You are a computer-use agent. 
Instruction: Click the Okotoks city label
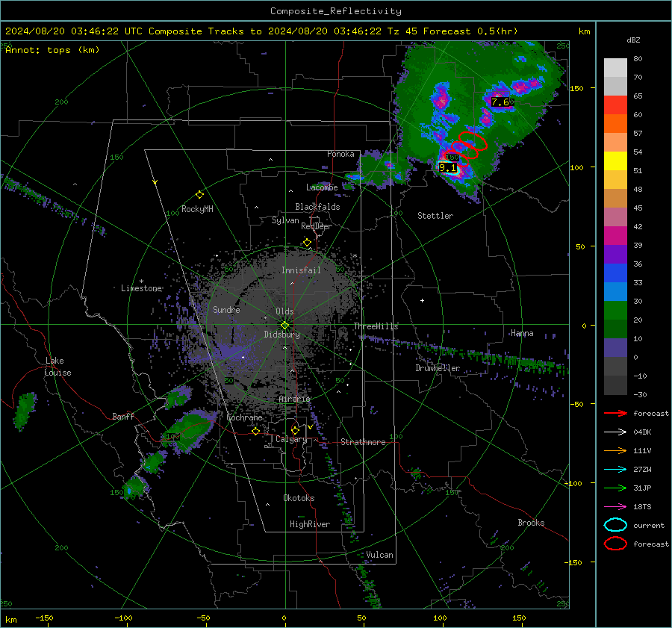pos(299,498)
